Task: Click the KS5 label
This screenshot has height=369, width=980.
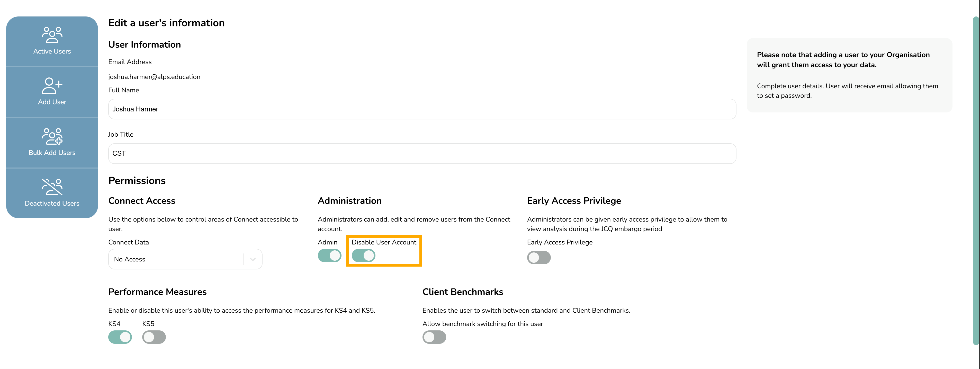Action: [x=148, y=324]
